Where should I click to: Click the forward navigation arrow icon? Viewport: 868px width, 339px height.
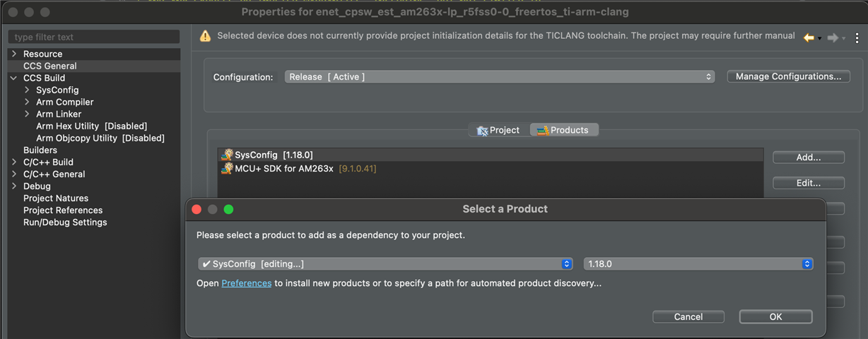pyautogui.click(x=833, y=37)
